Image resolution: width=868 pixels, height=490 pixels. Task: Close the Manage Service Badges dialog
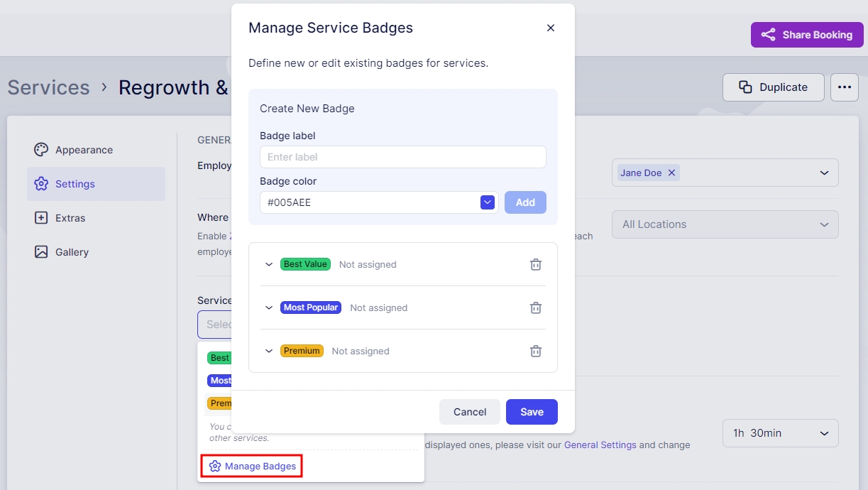tap(551, 28)
